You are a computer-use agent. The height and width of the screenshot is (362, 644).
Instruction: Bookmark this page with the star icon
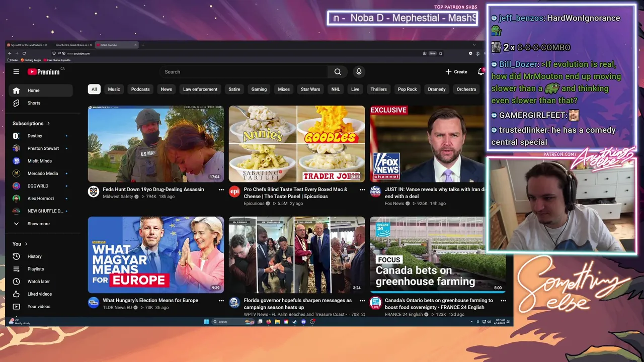click(441, 53)
